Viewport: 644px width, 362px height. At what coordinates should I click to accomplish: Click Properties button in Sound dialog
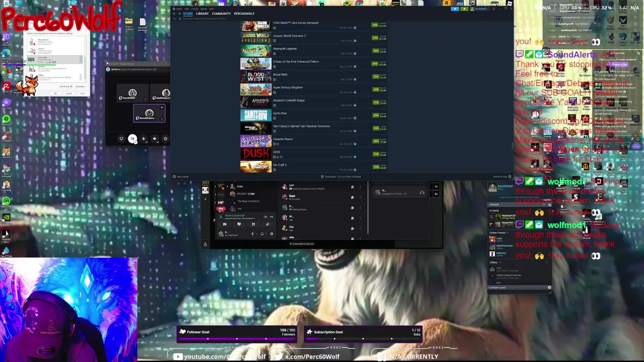click(x=80, y=86)
